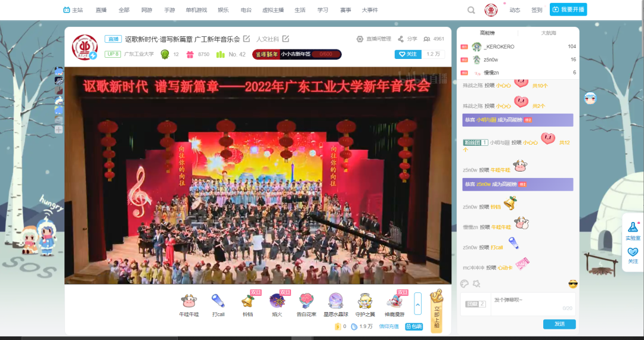Open z5n0w's ranking entry
The width and height of the screenshot is (644, 340).
tap(518, 60)
